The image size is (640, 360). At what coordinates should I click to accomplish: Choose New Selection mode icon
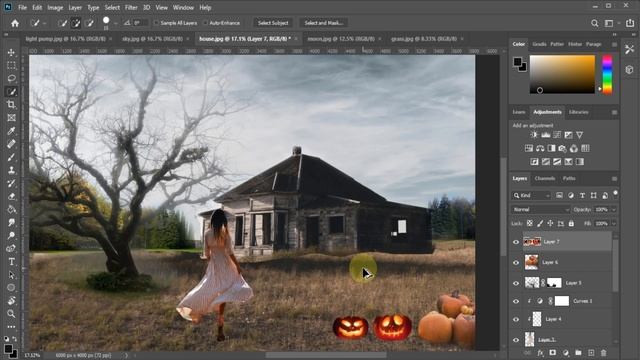[x=62, y=23]
